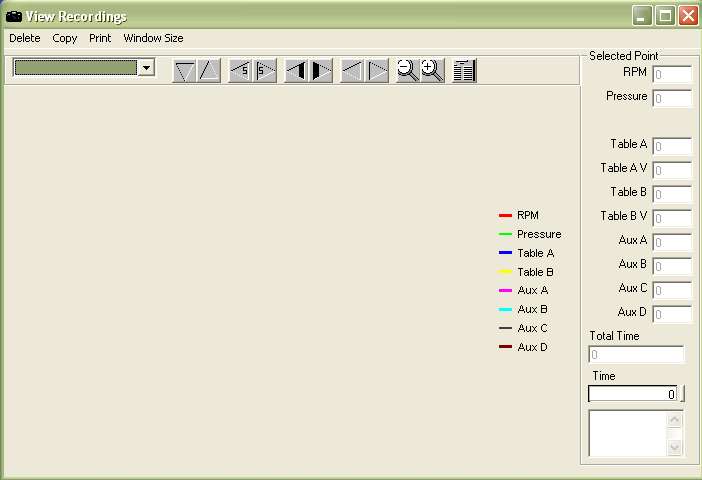The height and width of the screenshot is (480, 702).
Task: Click the Table B V value field
Action: (672, 219)
